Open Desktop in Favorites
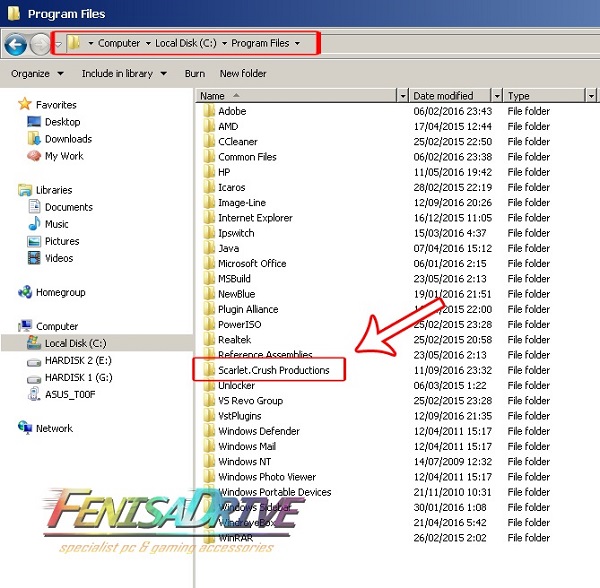This screenshot has height=588, width=600. pos(62,122)
